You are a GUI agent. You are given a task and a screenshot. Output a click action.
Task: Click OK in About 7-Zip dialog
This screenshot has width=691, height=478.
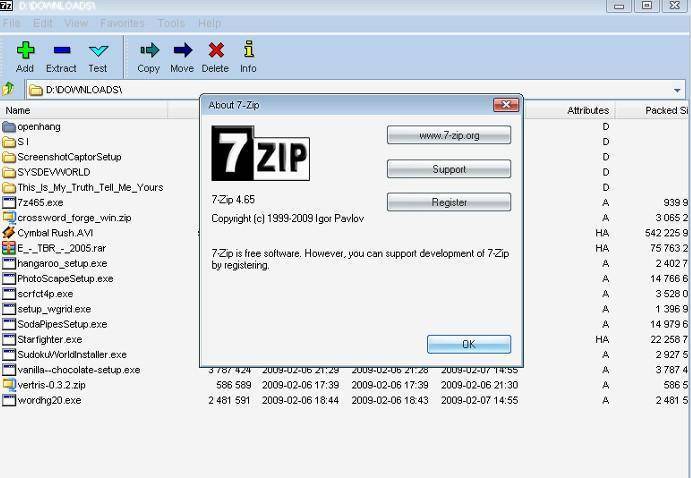[469, 344]
